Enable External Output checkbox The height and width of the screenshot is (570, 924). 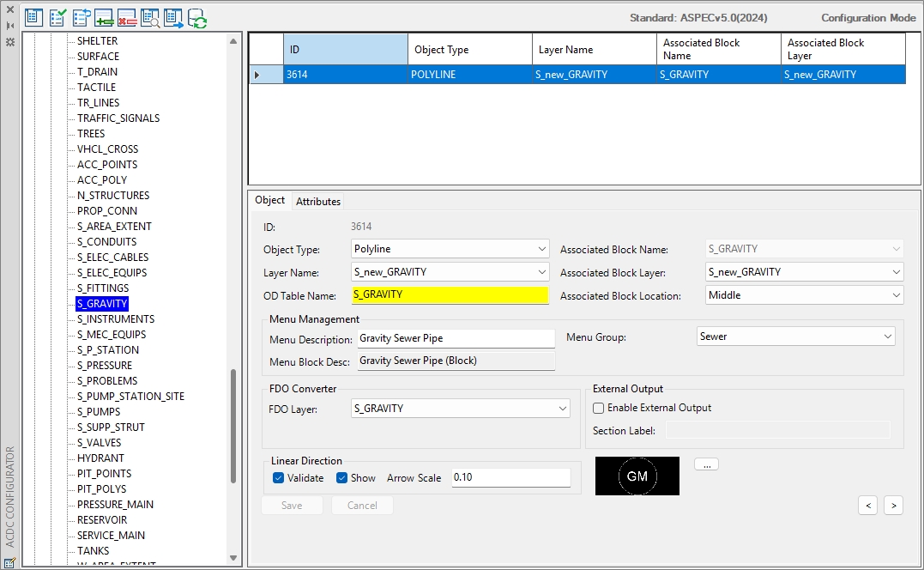pos(598,408)
